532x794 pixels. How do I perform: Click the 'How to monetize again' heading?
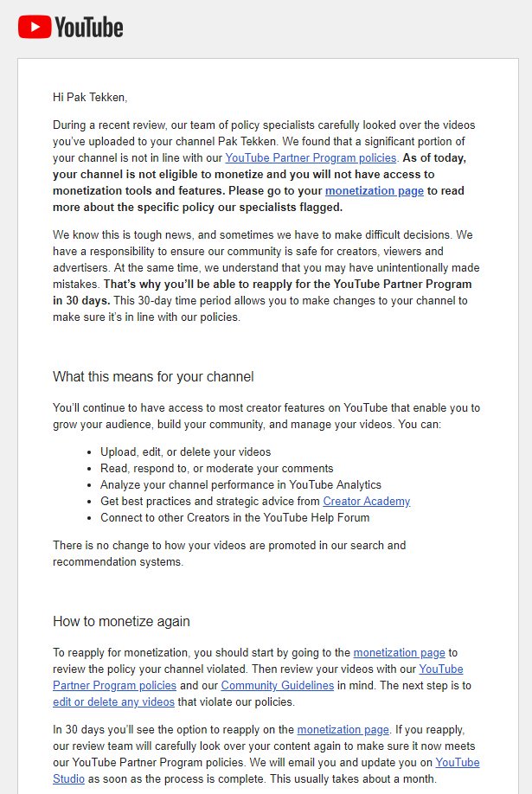pos(121,621)
